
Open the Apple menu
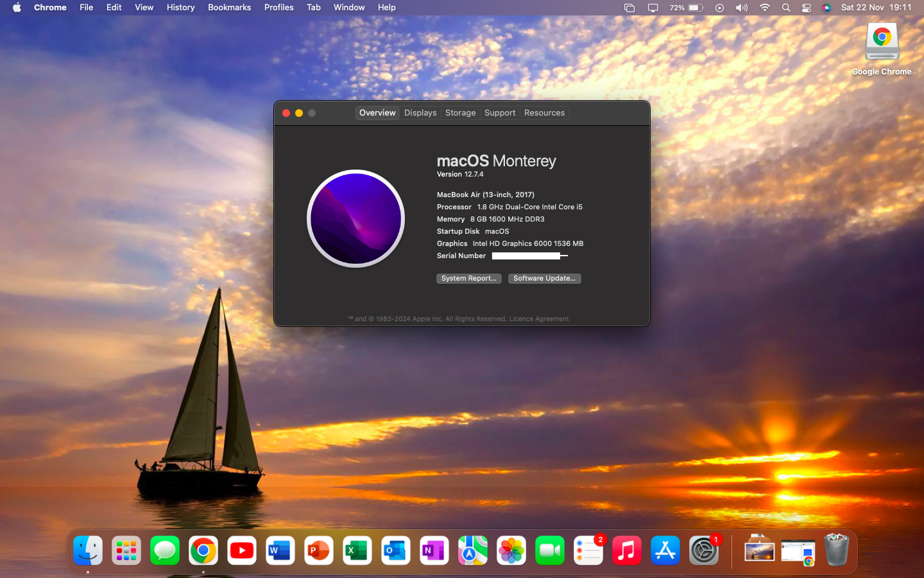click(x=17, y=8)
